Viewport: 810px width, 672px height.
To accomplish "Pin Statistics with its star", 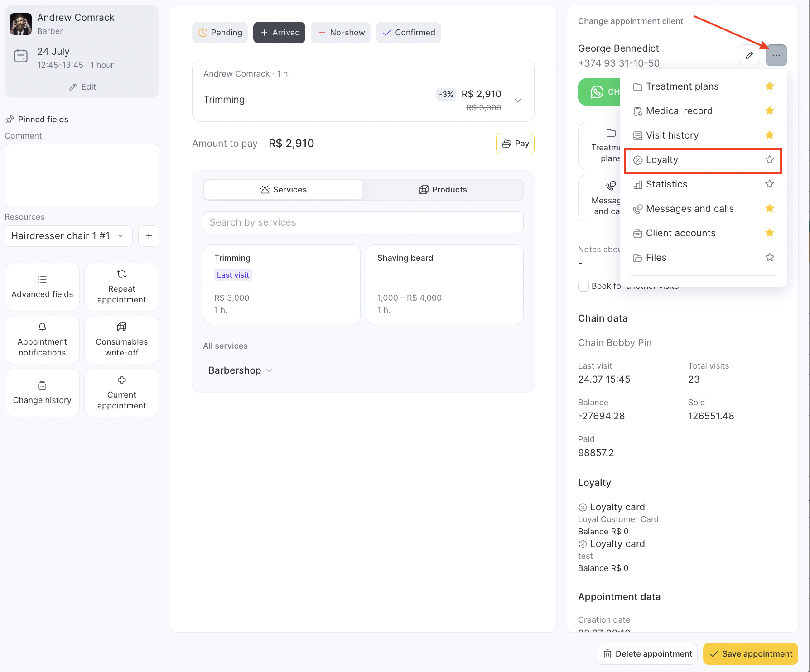I will (x=769, y=184).
